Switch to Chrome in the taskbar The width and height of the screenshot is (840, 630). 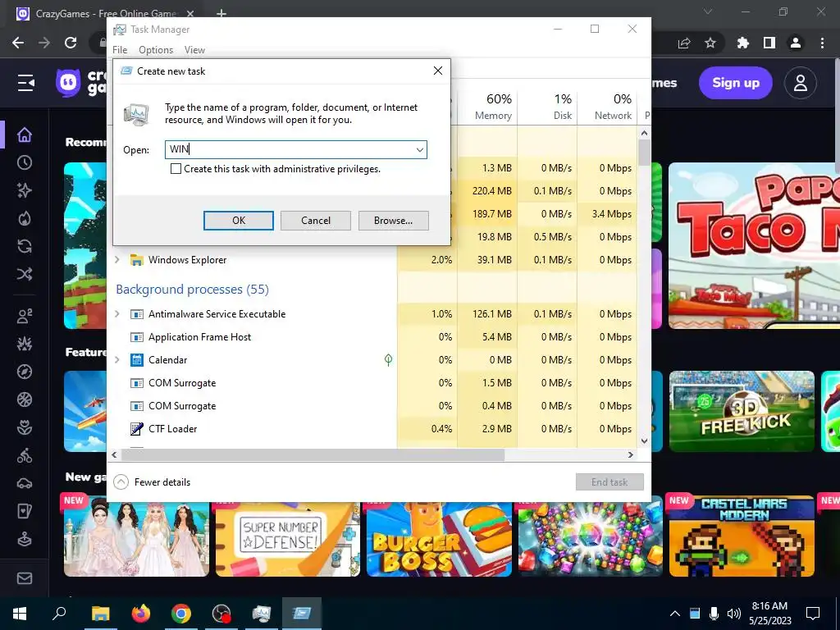181,614
